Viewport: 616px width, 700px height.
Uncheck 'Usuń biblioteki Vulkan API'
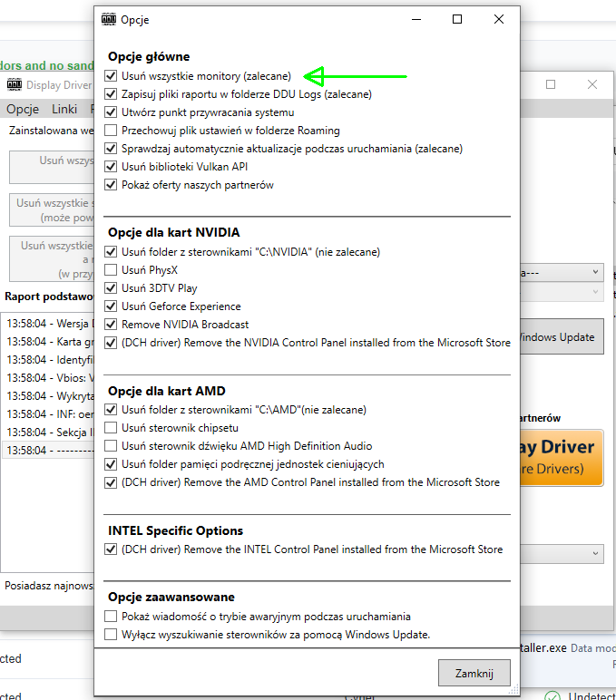coord(111,167)
